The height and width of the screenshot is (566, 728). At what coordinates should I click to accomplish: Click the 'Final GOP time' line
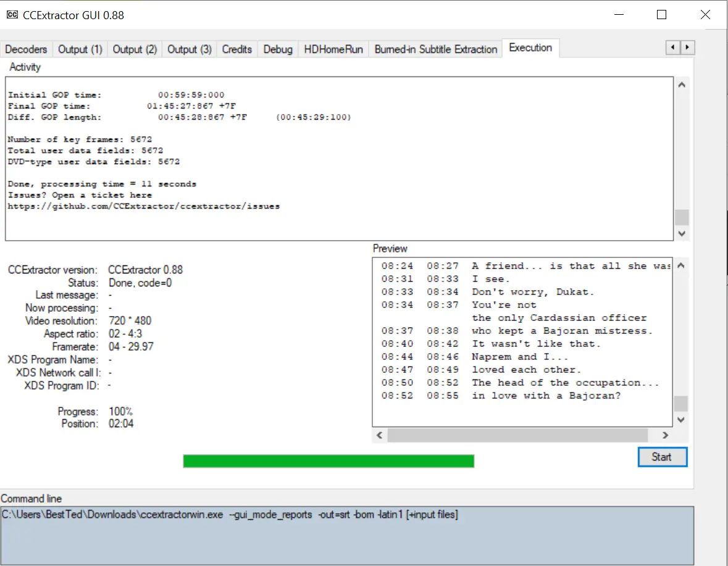click(x=122, y=106)
